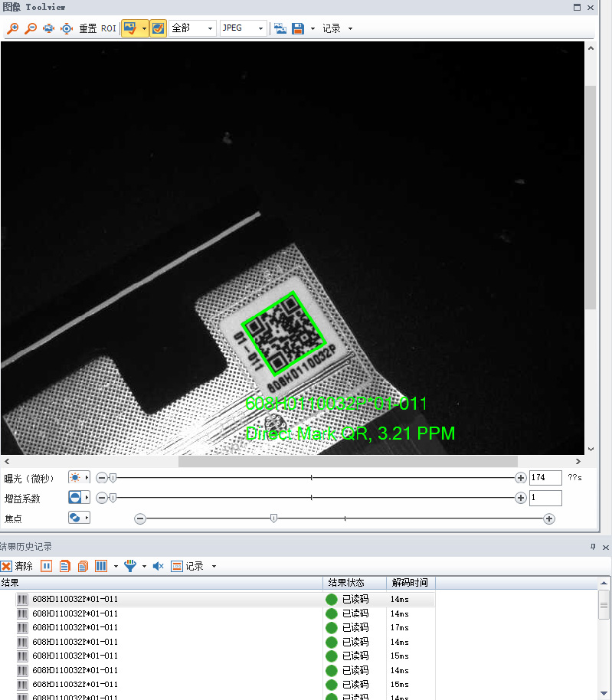Increase focus with the plus button

tap(549, 518)
